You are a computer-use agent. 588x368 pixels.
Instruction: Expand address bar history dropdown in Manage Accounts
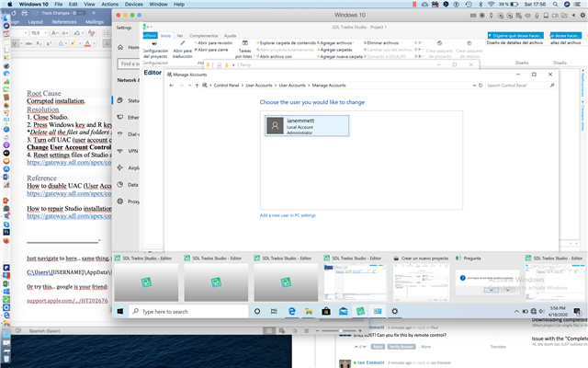coord(474,86)
